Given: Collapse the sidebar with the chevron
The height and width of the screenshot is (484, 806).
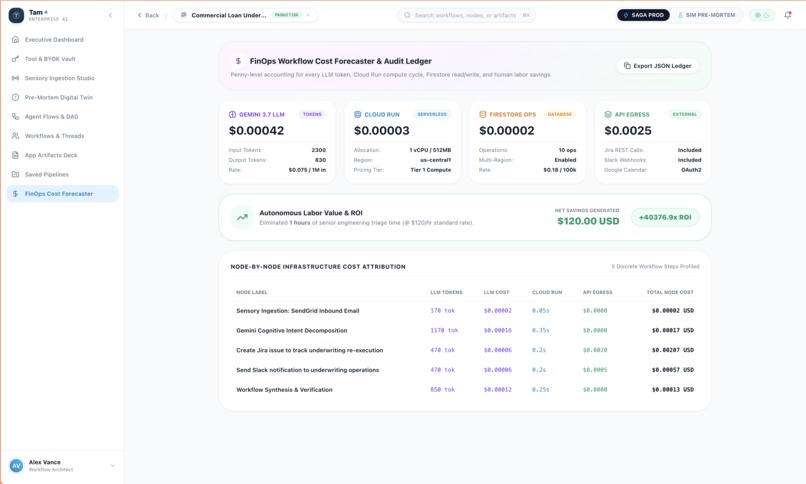Looking at the screenshot, I should coord(110,15).
